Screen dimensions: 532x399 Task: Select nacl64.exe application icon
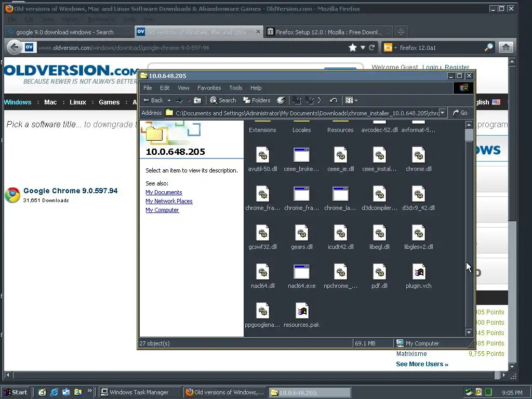click(x=302, y=272)
